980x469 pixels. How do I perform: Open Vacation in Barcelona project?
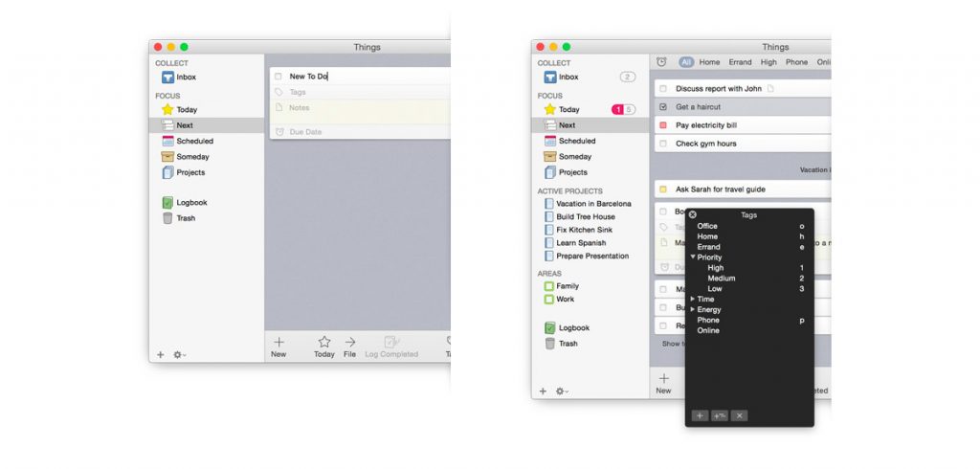(x=589, y=204)
